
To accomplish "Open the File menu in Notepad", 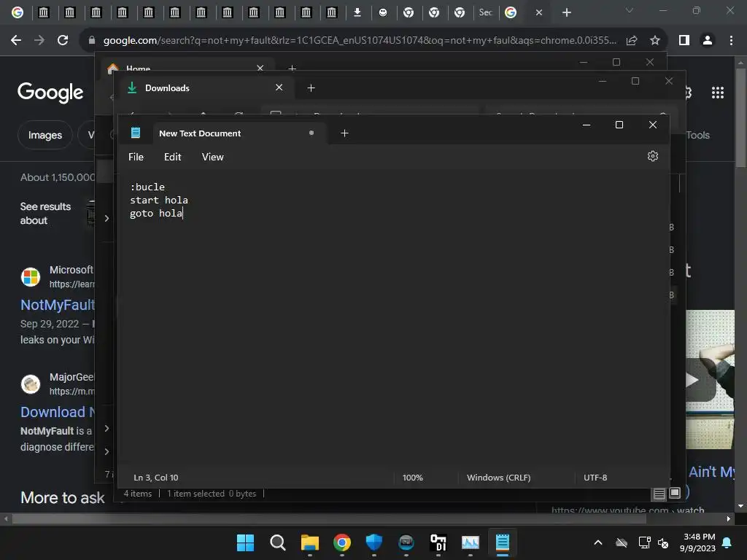I will click(136, 157).
